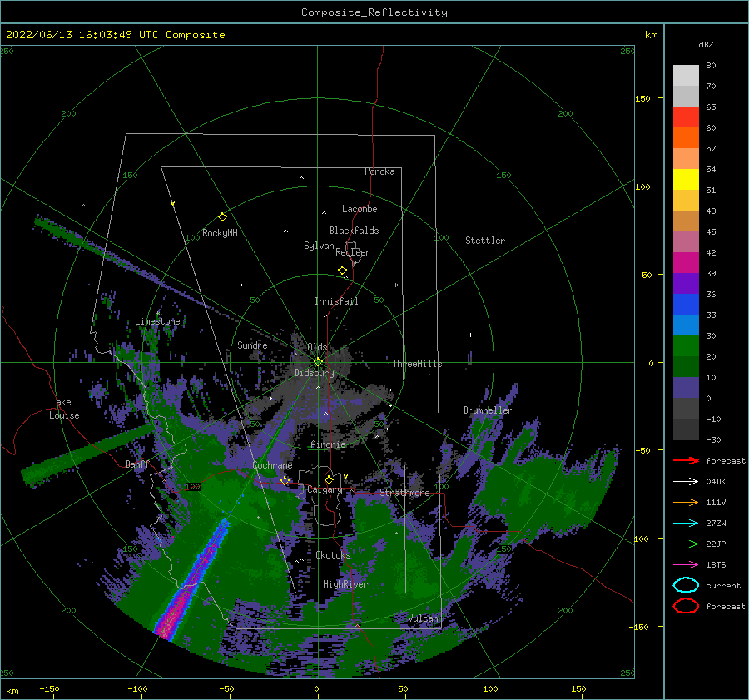Click the white plus marker east of ThreeHills
This screenshot has width=749, height=700.
(x=470, y=335)
